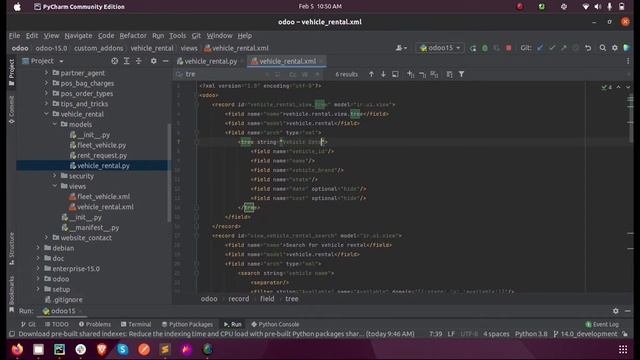Open Search Everywhere magnifier icon

tap(602, 48)
